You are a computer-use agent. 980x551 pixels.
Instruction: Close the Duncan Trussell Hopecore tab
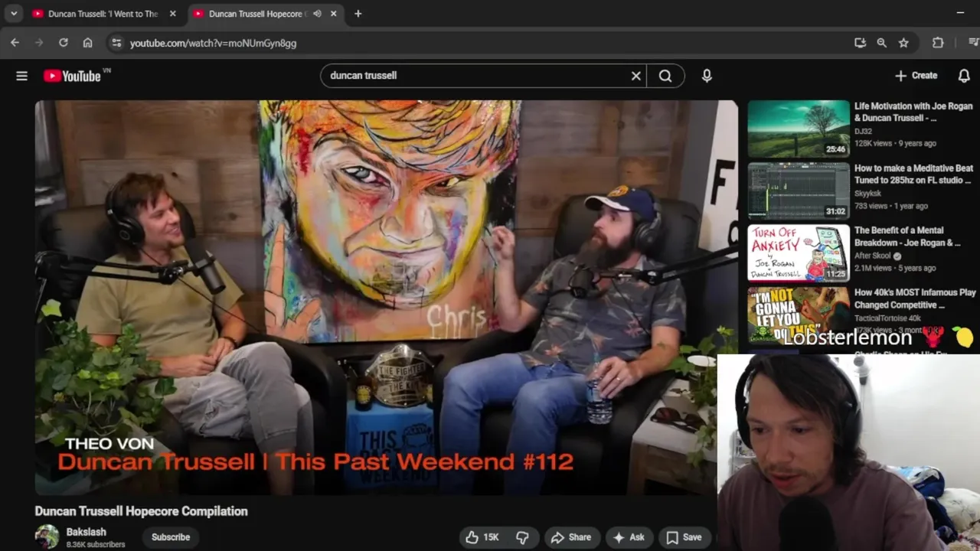tap(334, 14)
